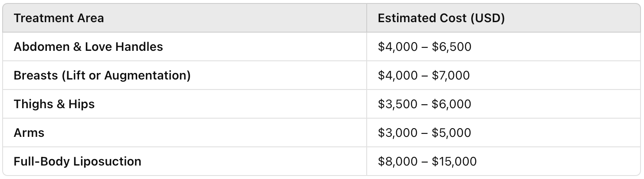
Task: Click the $15,000 value
Action: (454, 162)
